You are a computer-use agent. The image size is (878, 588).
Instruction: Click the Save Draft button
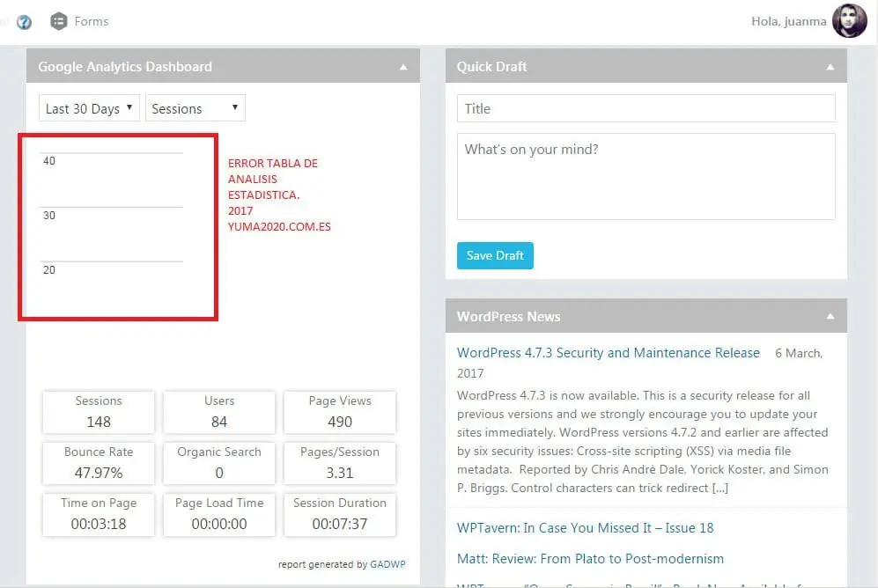(x=494, y=255)
